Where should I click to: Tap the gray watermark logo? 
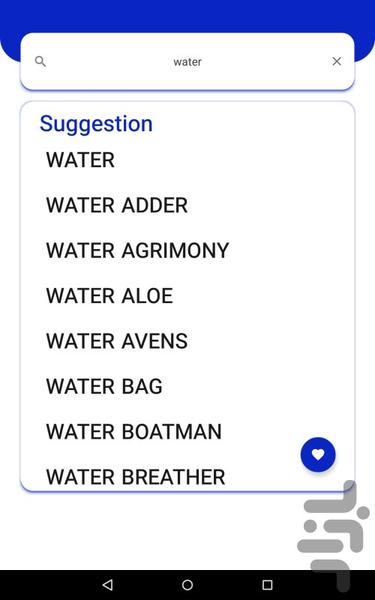(333, 536)
